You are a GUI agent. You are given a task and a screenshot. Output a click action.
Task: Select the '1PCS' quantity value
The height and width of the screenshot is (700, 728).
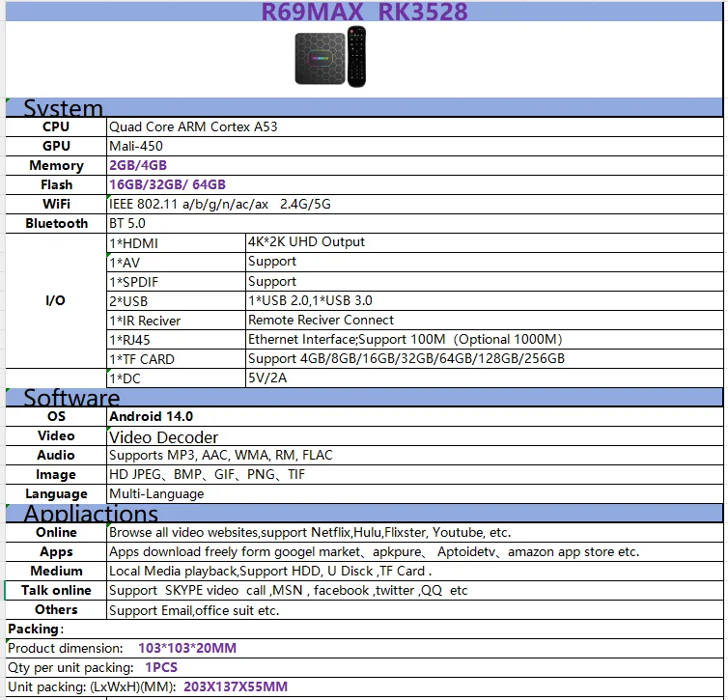pos(161,667)
